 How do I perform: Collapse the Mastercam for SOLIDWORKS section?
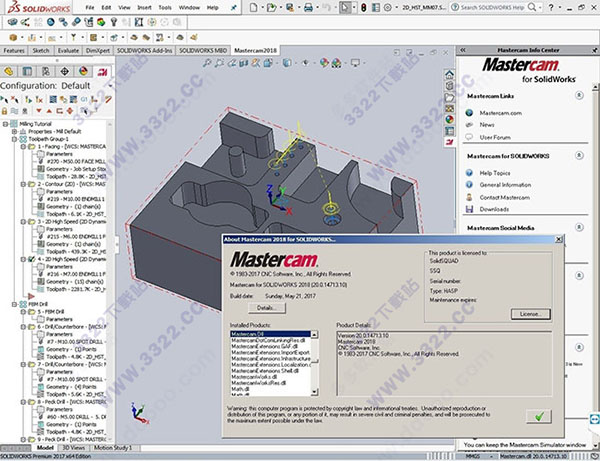click(579, 153)
